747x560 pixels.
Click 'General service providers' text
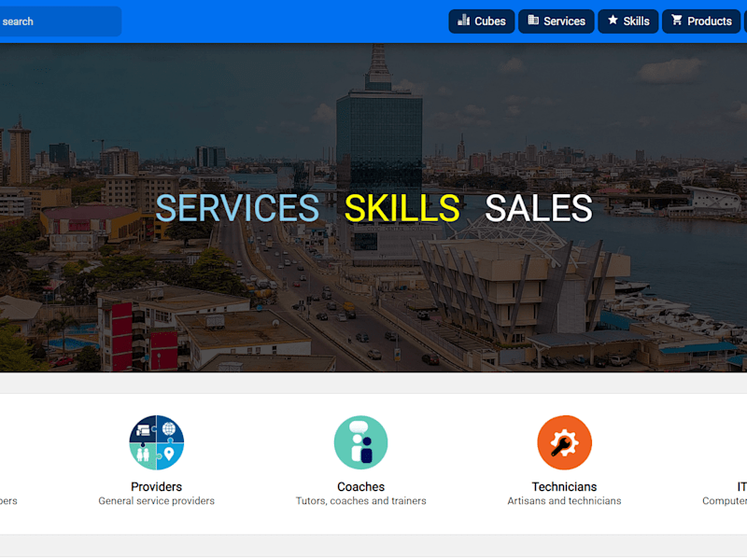tap(156, 501)
